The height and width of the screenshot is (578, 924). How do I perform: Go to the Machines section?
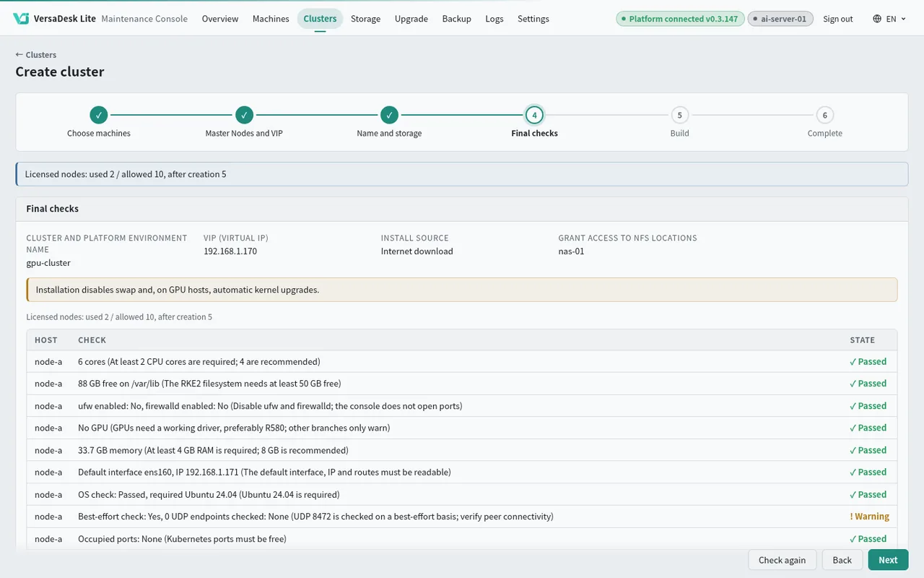[x=271, y=19]
